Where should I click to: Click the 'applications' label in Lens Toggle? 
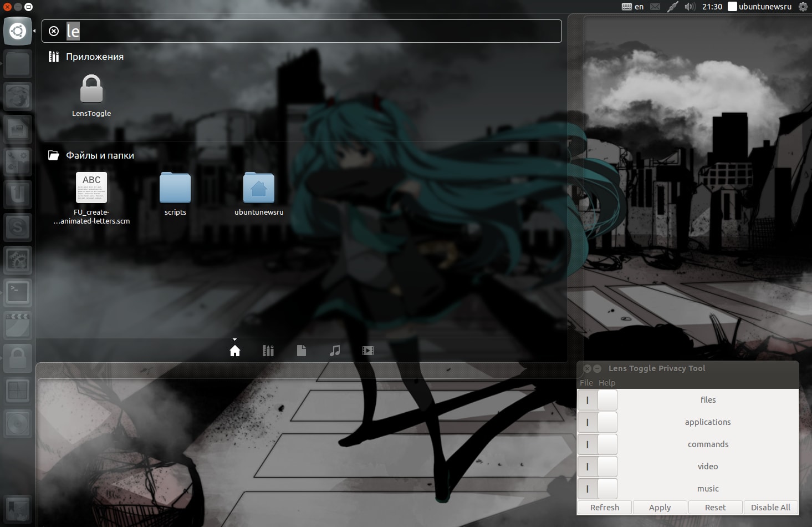tap(708, 422)
